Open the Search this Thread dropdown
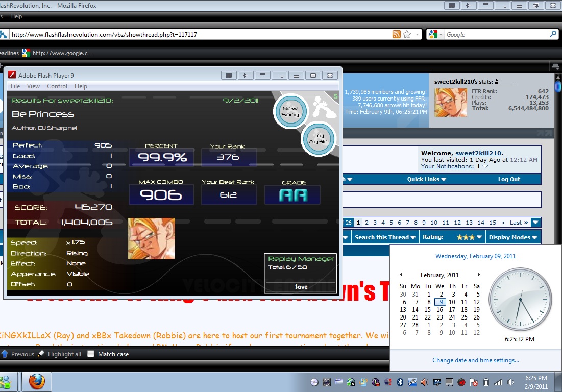This screenshot has width=562, height=392. [385, 237]
